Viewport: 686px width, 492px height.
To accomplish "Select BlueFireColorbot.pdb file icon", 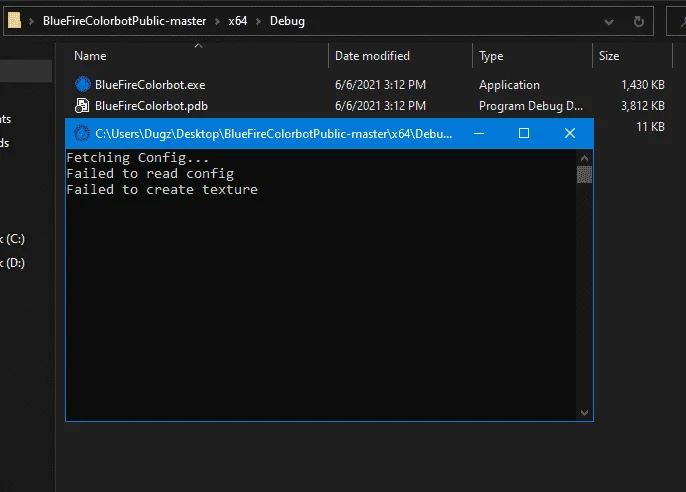I will 82,105.
